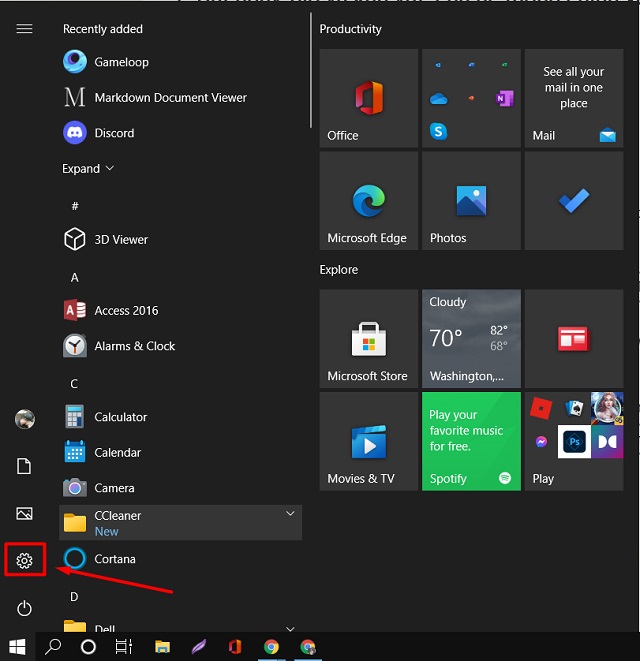Switch to second Chrome profile taskbar icon
Viewport: 640px width, 661px height.
(308, 647)
